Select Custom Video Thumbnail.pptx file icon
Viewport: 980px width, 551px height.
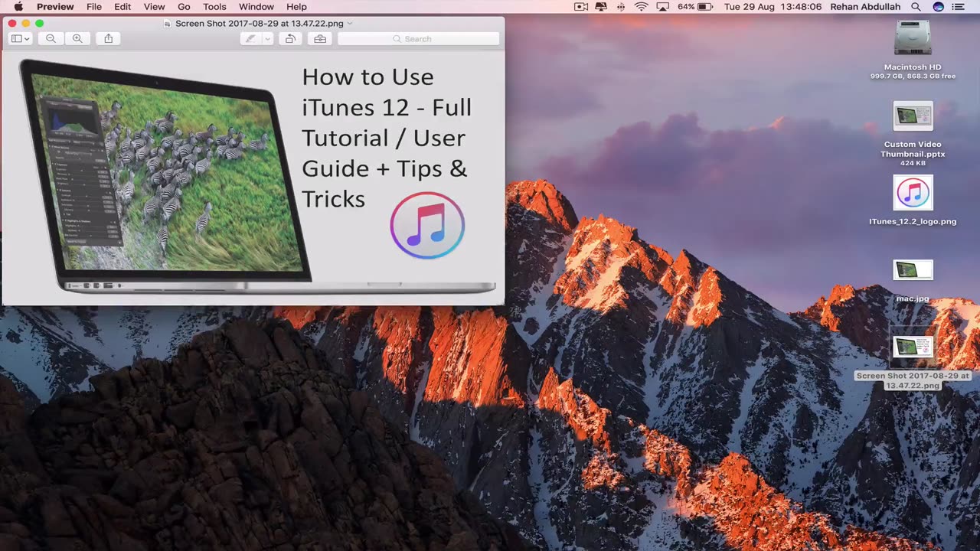point(913,116)
